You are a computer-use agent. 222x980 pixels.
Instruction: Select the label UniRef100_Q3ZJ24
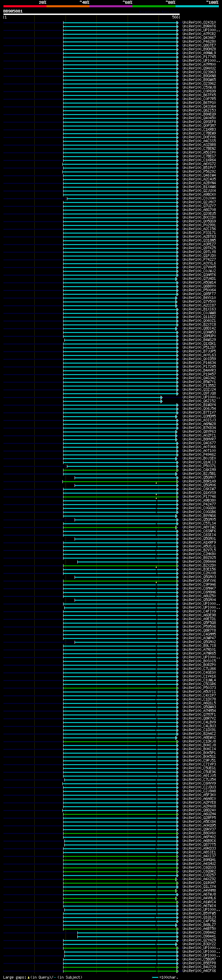click(199, 390)
